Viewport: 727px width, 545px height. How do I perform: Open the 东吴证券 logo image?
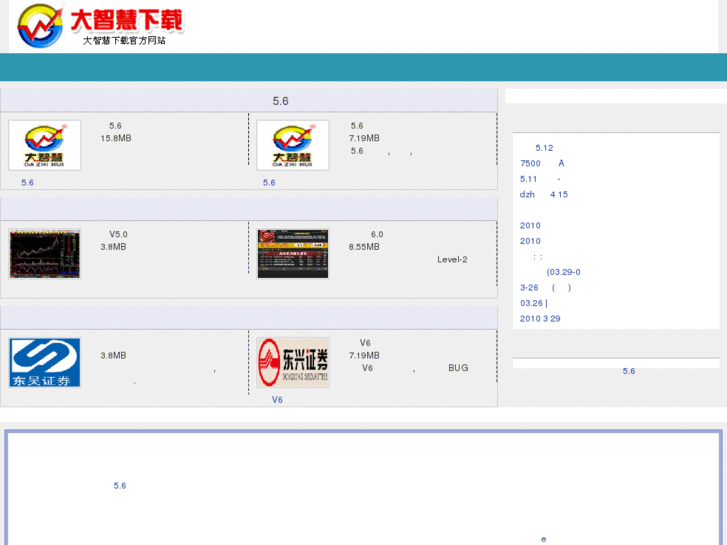(x=45, y=362)
